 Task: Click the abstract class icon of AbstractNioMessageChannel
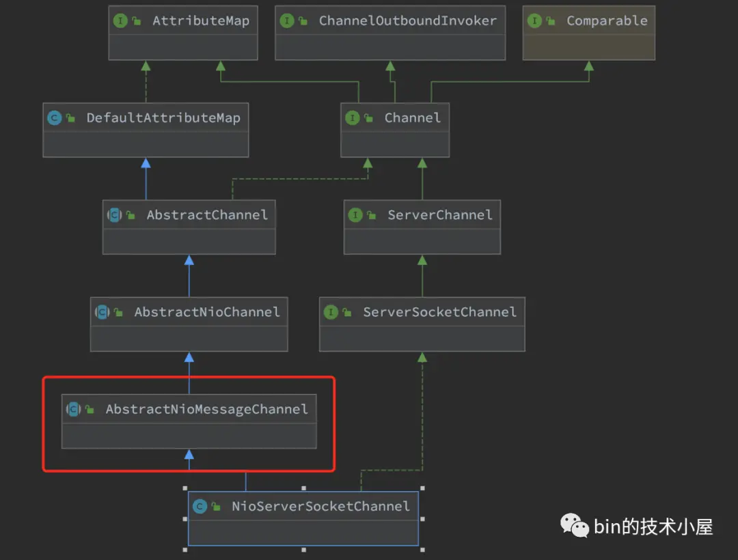[x=73, y=409]
